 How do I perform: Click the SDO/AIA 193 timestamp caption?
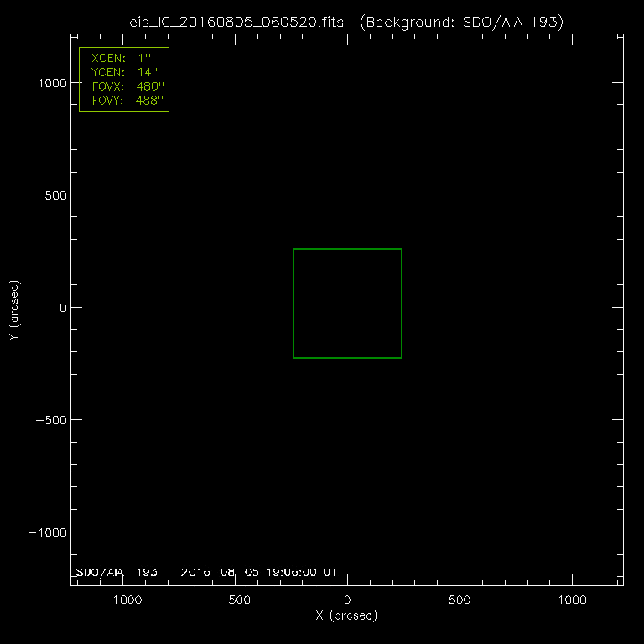click(x=205, y=572)
